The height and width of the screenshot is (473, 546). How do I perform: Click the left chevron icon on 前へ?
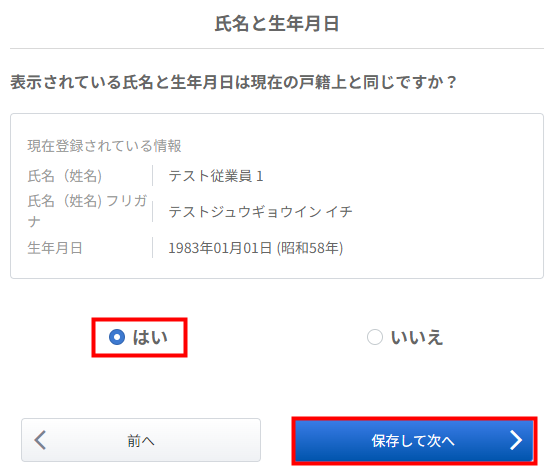(x=40, y=440)
